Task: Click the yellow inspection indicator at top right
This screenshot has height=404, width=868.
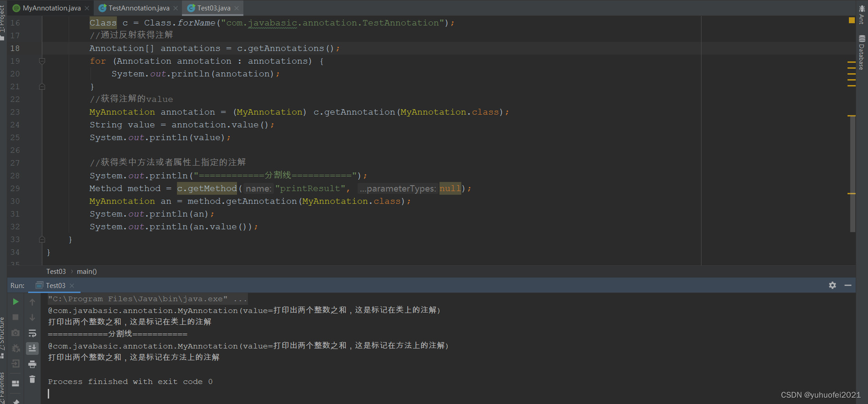Action: [x=852, y=20]
